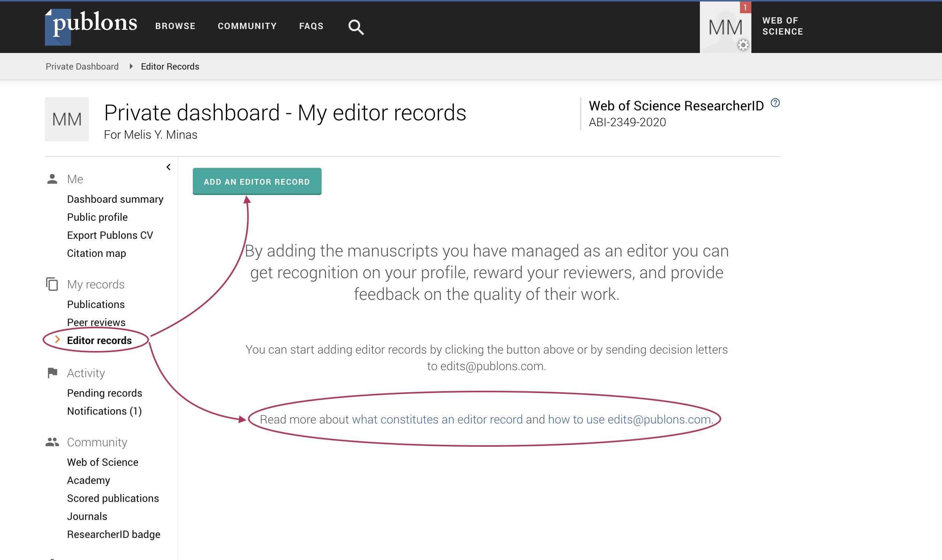Open the search magnifier icon
942x560 pixels.
click(x=355, y=27)
